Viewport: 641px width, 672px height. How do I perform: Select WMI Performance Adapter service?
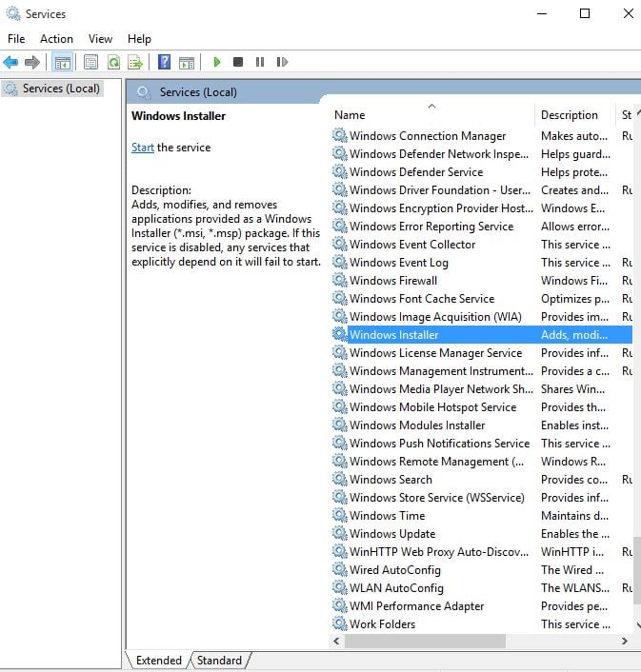click(x=481, y=606)
